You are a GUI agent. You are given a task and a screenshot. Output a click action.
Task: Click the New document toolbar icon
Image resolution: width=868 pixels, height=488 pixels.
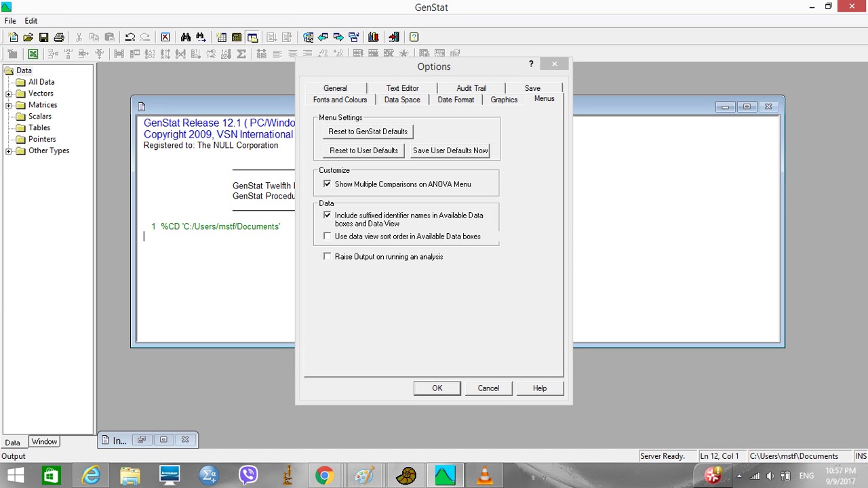[x=13, y=37]
